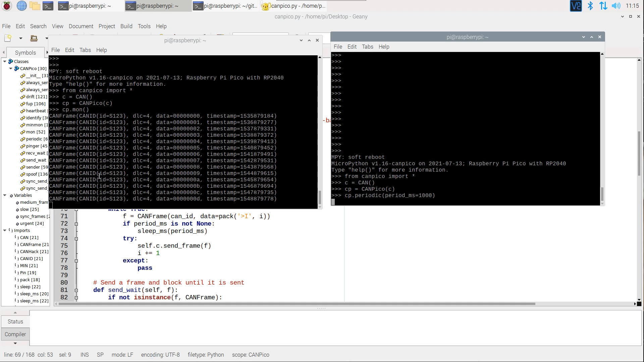Open the Raspberry Pi applications menu
Image resolution: width=644 pixels, height=362 pixels.
tap(7, 6)
